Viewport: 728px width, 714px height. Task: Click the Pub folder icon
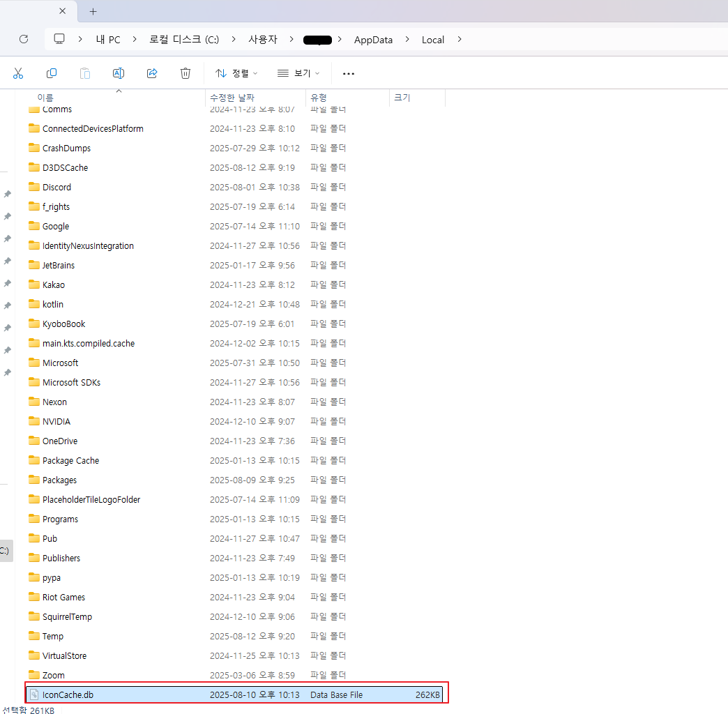click(34, 538)
